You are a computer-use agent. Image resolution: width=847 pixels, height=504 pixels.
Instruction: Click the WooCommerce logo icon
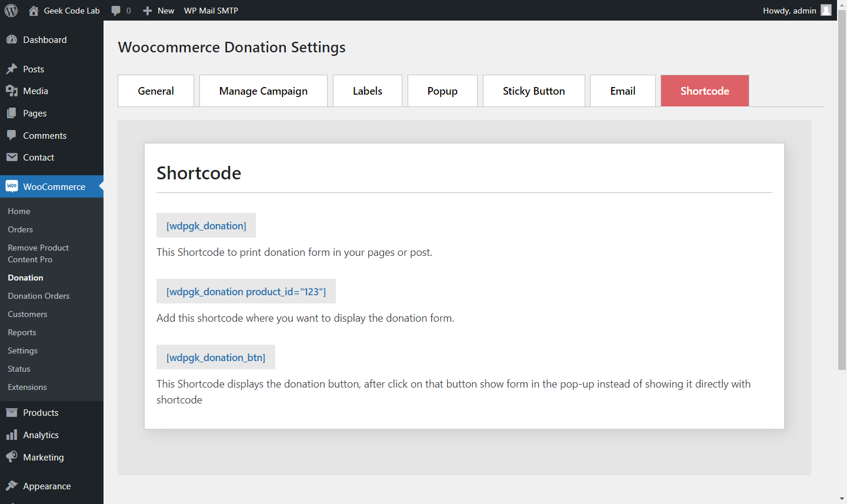(12, 186)
